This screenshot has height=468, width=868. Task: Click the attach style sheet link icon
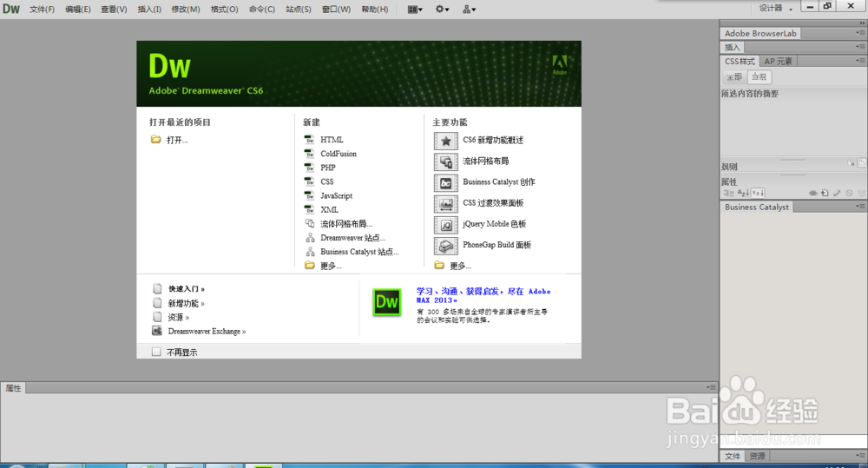(812, 193)
